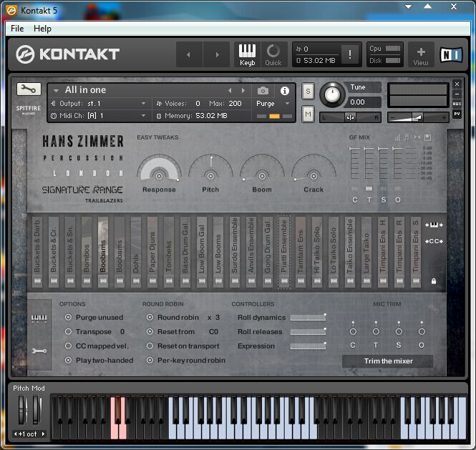Select the Taiko Ensemble strip

[x=350, y=252]
